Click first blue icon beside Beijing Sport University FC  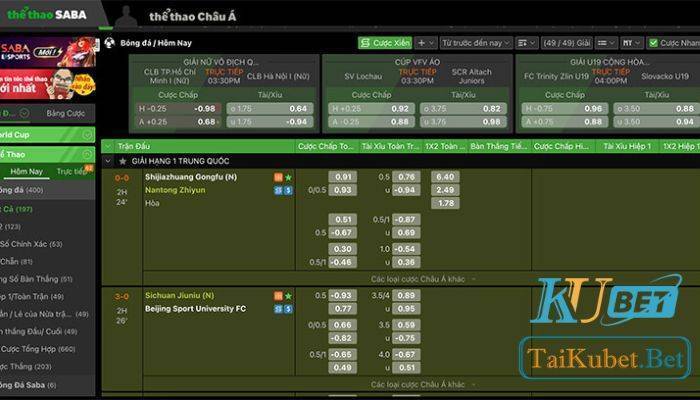pos(279,309)
